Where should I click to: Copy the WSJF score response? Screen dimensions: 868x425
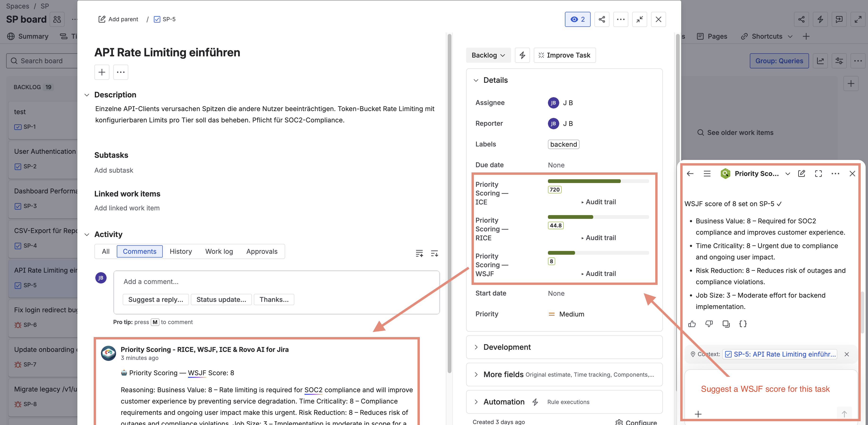[x=726, y=324]
